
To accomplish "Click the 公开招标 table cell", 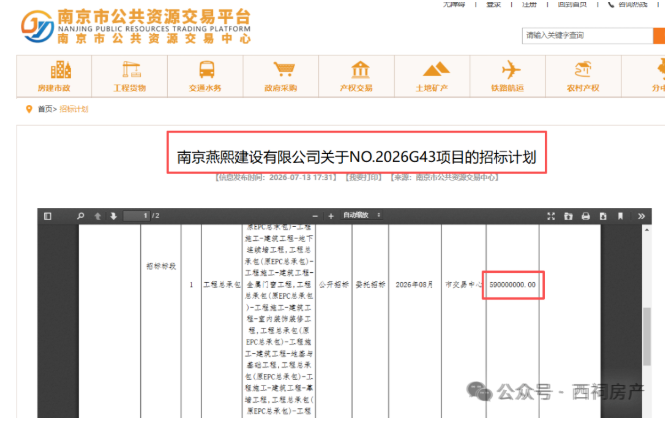I will pyautogui.click(x=334, y=285).
